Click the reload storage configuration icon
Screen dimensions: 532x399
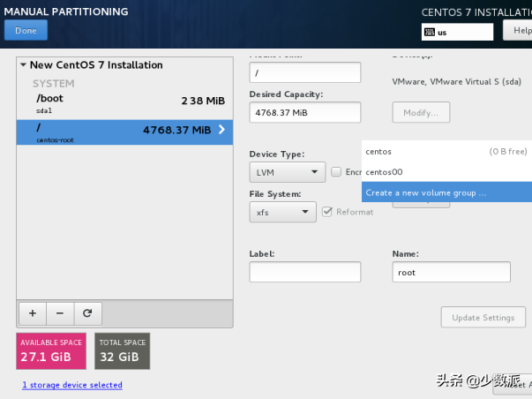coord(87,312)
